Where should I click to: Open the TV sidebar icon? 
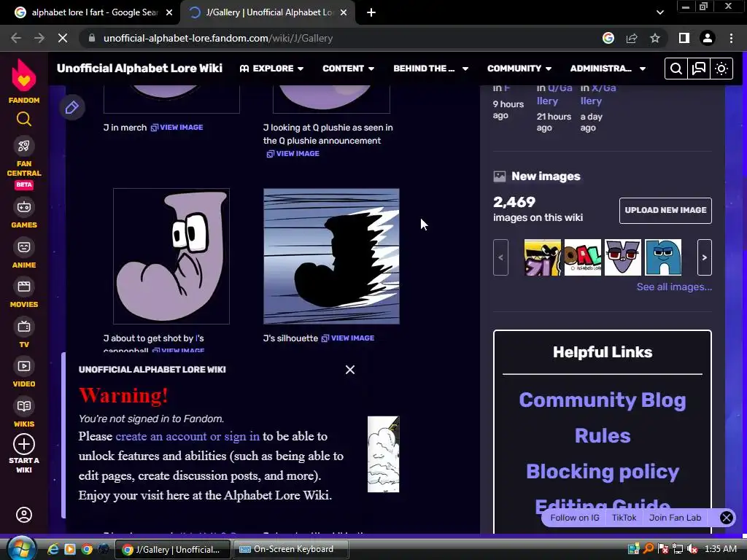[x=24, y=327]
